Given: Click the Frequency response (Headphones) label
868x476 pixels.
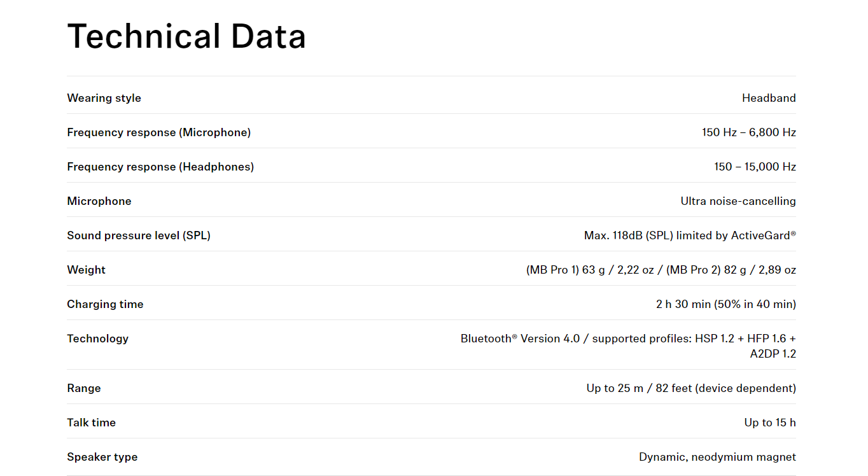Looking at the screenshot, I should (x=160, y=167).
